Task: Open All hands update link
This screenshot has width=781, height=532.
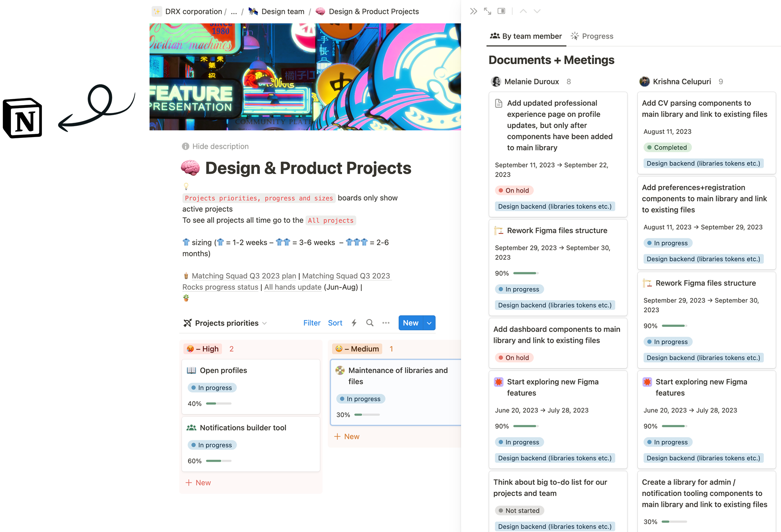Action: click(x=293, y=287)
